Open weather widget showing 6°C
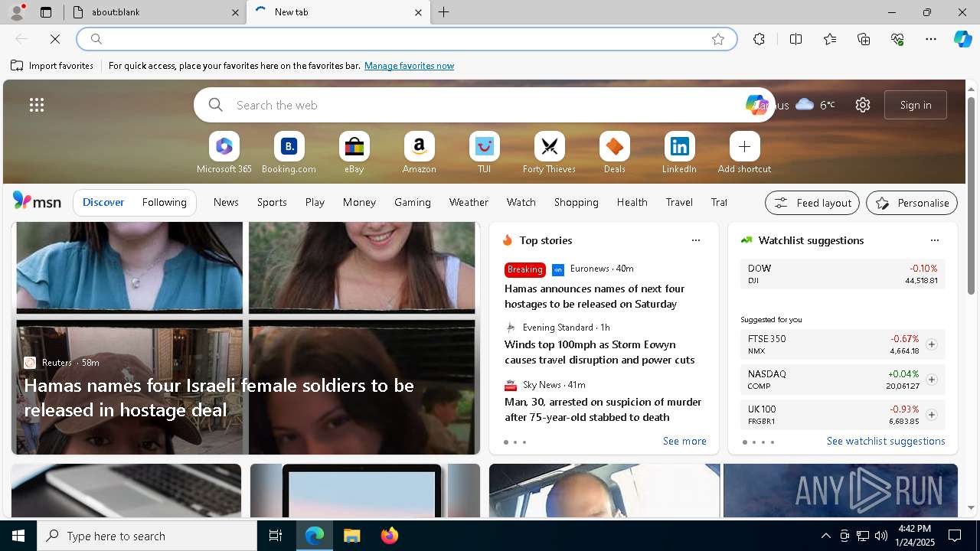This screenshot has width=980, height=551. [815, 105]
